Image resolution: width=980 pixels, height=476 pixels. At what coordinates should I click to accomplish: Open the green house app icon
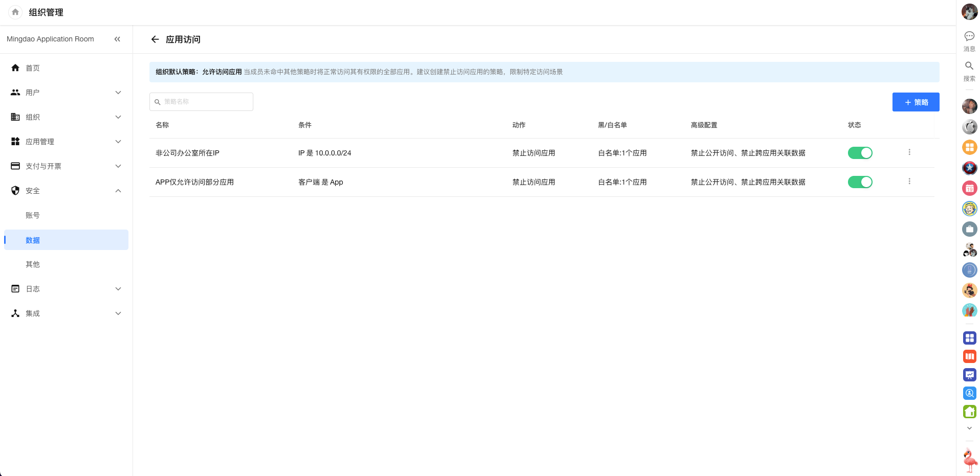pos(969,412)
